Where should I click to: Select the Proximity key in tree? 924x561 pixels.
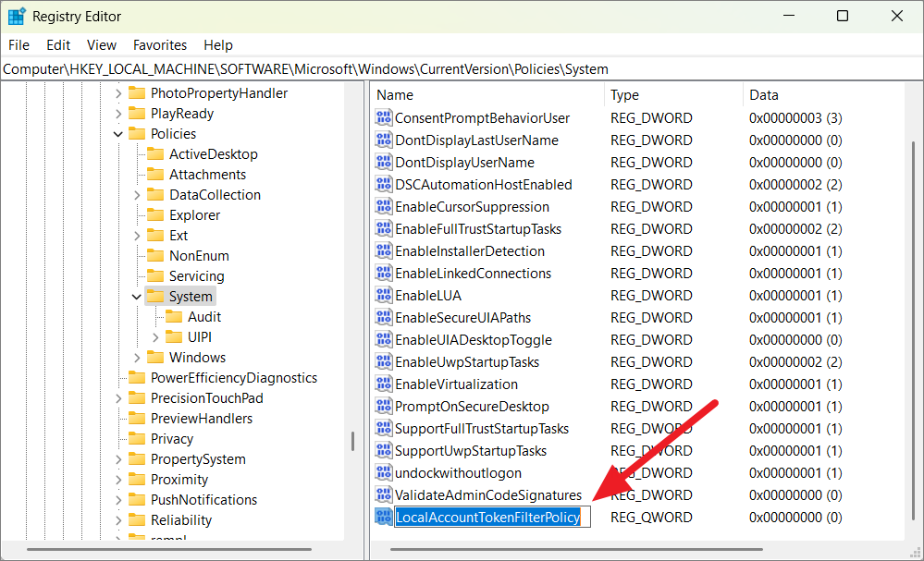click(179, 480)
